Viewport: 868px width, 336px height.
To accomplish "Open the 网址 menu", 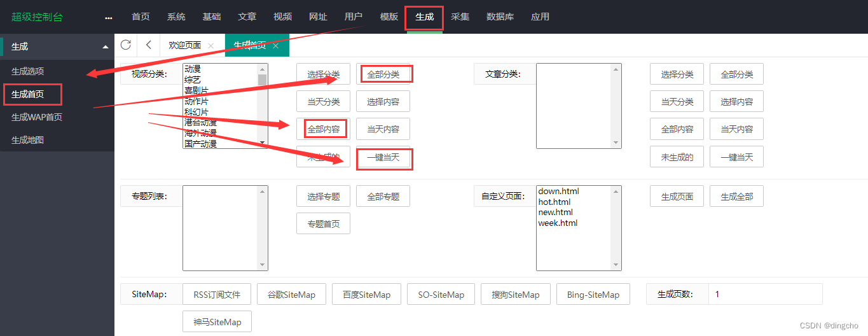I will (318, 17).
